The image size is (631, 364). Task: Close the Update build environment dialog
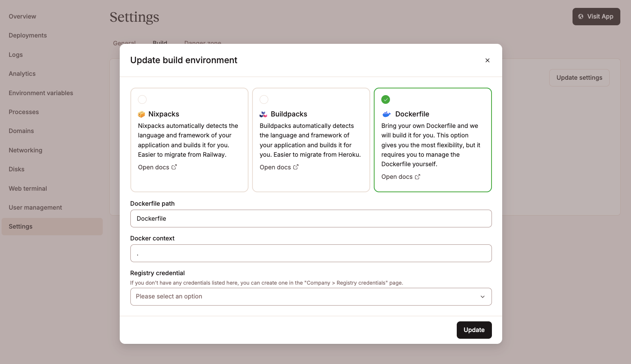click(487, 60)
